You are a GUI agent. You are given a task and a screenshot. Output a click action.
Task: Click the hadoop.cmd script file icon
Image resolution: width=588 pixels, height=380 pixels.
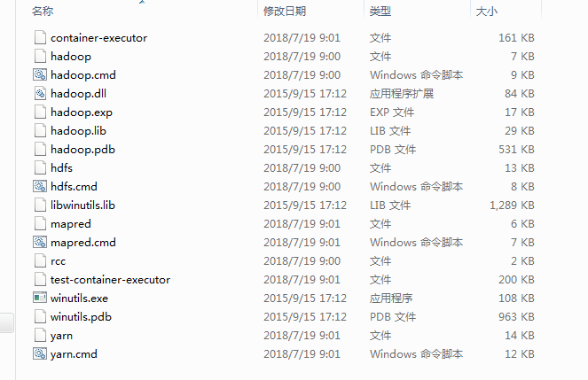39,75
